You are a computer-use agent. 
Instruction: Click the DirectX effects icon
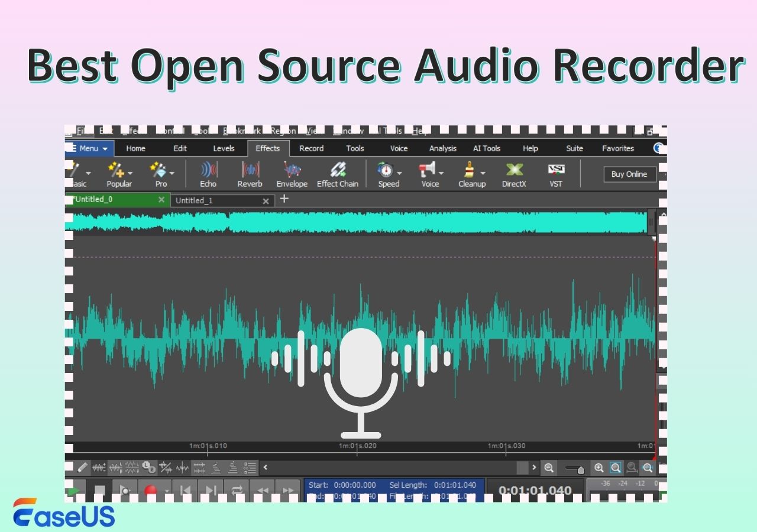(514, 174)
